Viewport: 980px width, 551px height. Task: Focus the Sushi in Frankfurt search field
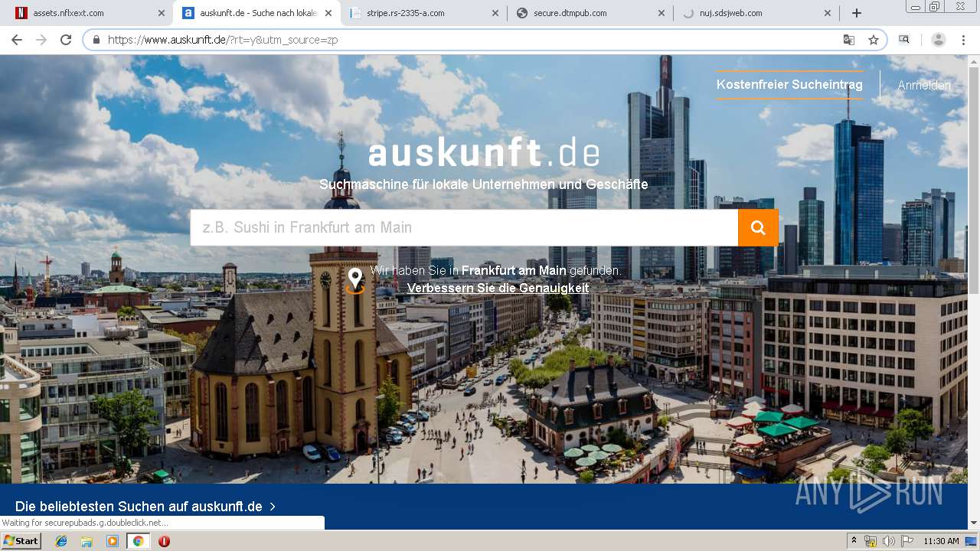point(464,227)
